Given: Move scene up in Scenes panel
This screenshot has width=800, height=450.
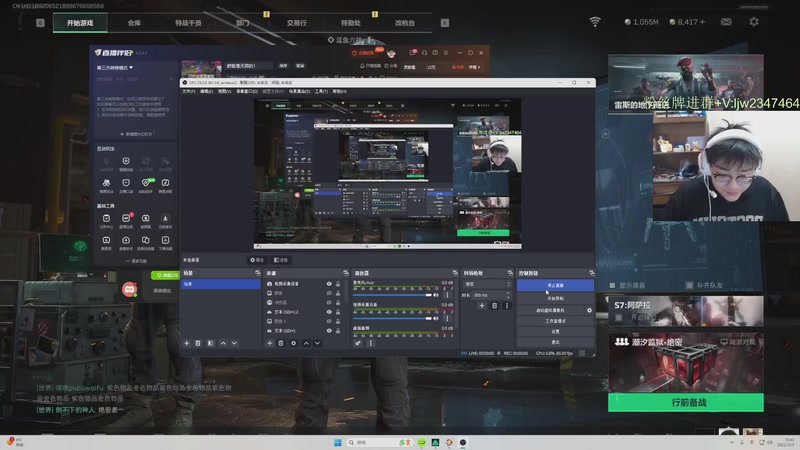Looking at the screenshot, I should (x=223, y=343).
